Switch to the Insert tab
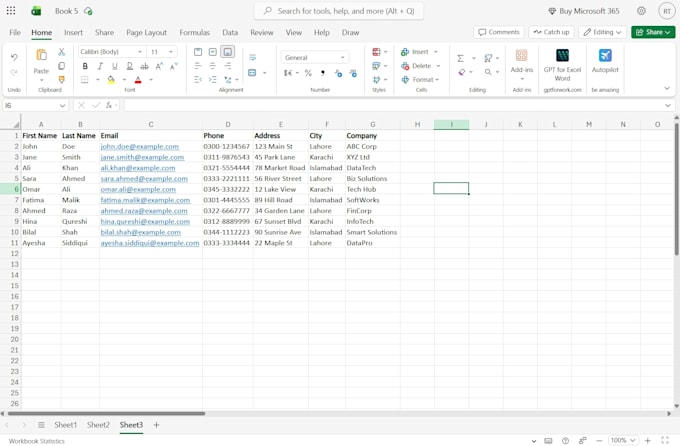 [x=73, y=33]
